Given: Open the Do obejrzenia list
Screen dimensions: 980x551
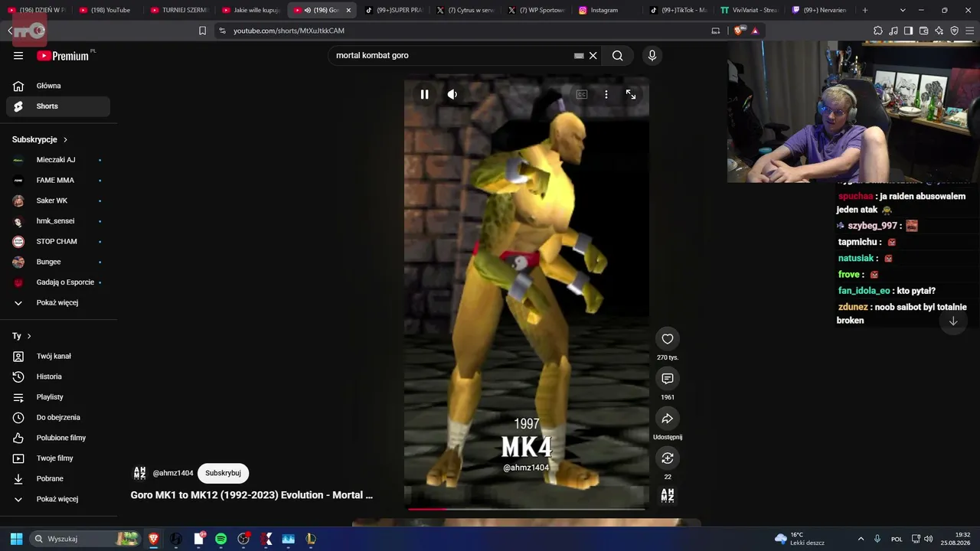Looking at the screenshot, I should [58, 417].
